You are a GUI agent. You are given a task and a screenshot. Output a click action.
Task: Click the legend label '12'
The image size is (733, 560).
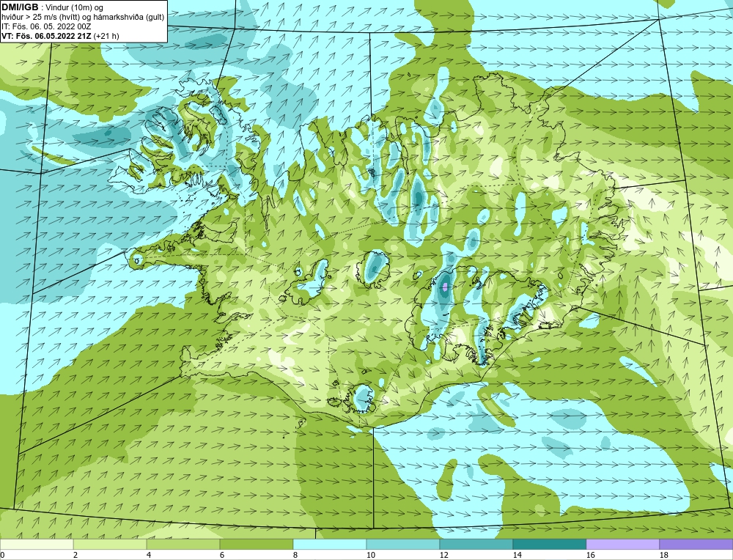[444, 555]
